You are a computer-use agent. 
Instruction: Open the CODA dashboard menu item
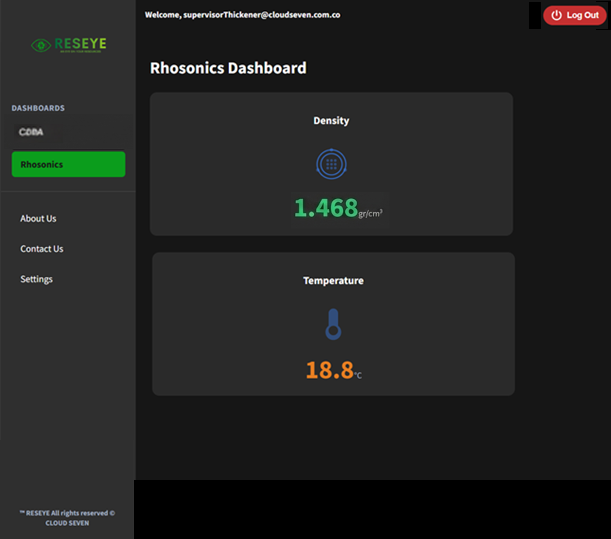[31, 132]
